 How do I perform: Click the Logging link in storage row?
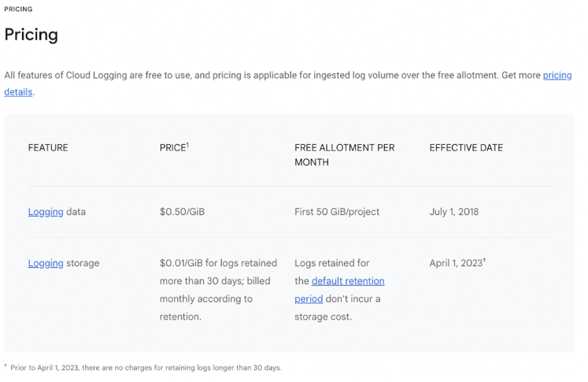pos(46,263)
